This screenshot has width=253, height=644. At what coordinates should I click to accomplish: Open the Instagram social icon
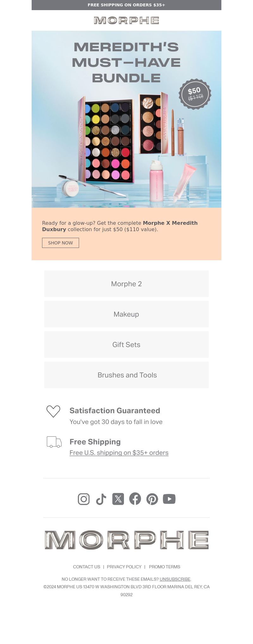coord(84,499)
